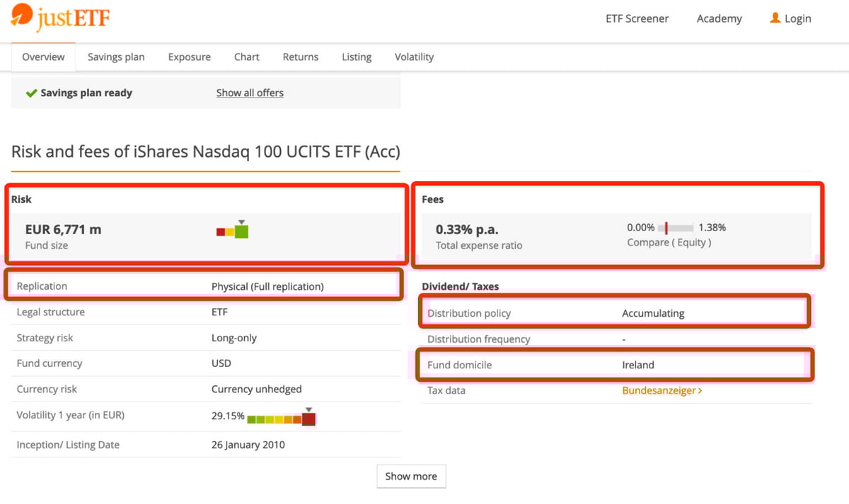849x504 pixels.
Task: View the Volatility tab
Action: 414,57
